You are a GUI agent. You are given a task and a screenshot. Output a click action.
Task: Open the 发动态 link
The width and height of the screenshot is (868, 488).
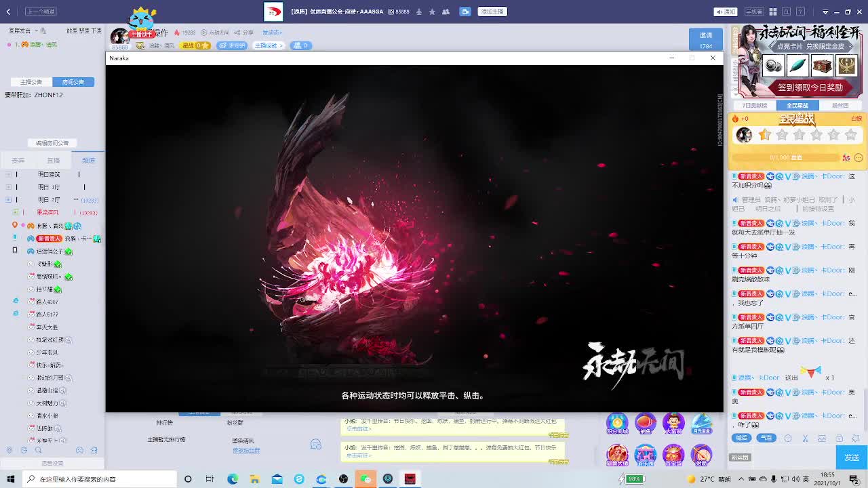(272, 33)
